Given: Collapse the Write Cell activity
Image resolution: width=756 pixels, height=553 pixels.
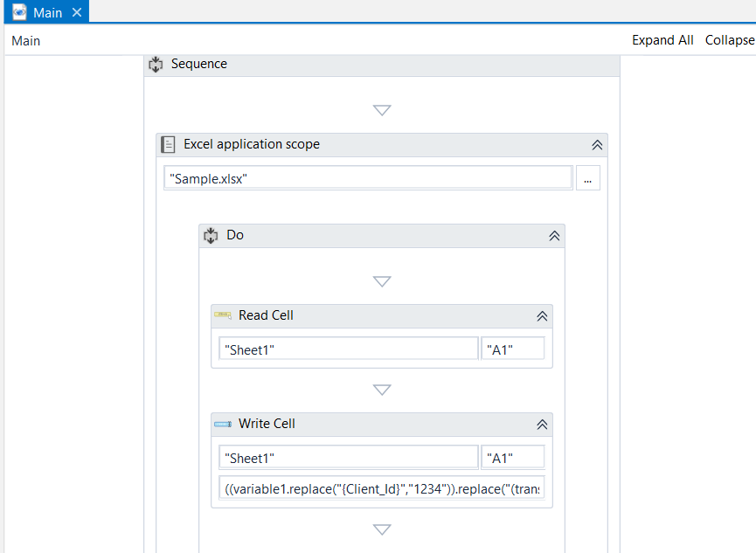Looking at the screenshot, I should [x=542, y=425].
